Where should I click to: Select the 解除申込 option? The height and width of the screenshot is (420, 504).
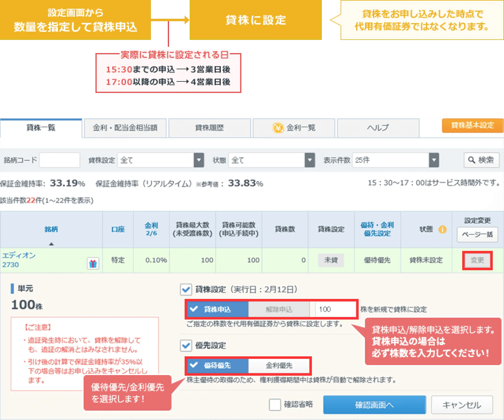(x=279, y=309)
